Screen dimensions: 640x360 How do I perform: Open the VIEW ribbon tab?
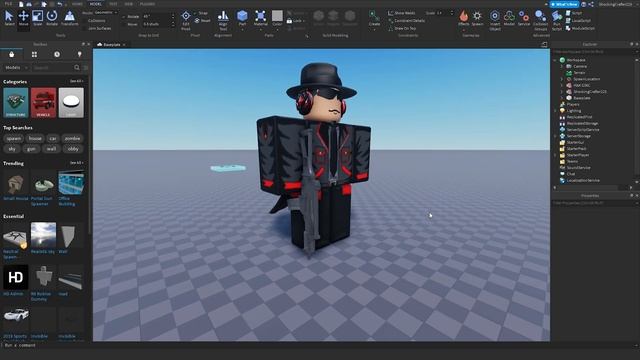(x=129, y=4)
